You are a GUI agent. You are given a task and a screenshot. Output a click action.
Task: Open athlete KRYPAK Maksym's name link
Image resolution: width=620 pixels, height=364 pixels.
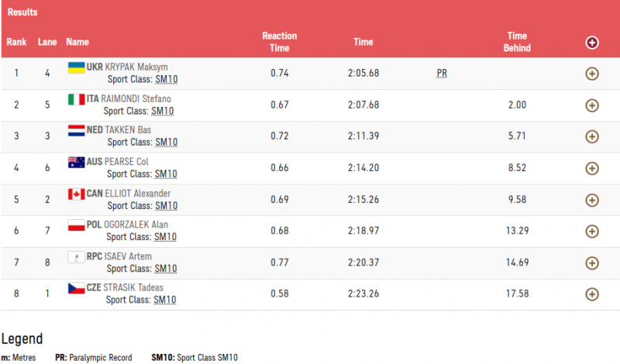coord(136,67)
